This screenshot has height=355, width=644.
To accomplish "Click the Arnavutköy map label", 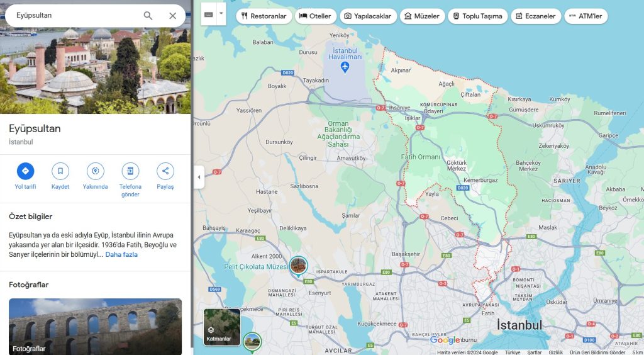I will [351, 158].
